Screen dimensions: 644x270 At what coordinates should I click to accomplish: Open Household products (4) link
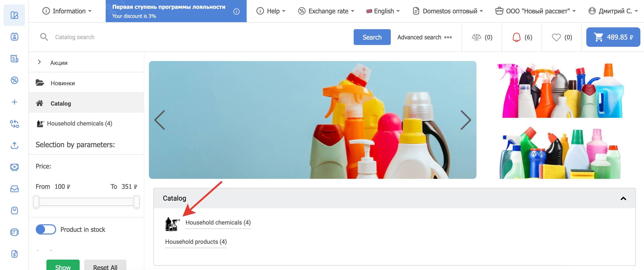(196, 242)
